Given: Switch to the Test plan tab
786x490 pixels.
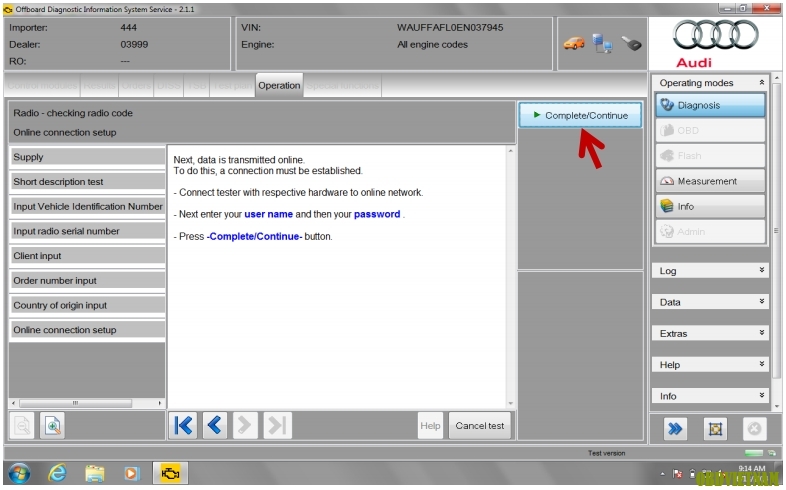Looking at the screenshot, I should tap(232, 86).
